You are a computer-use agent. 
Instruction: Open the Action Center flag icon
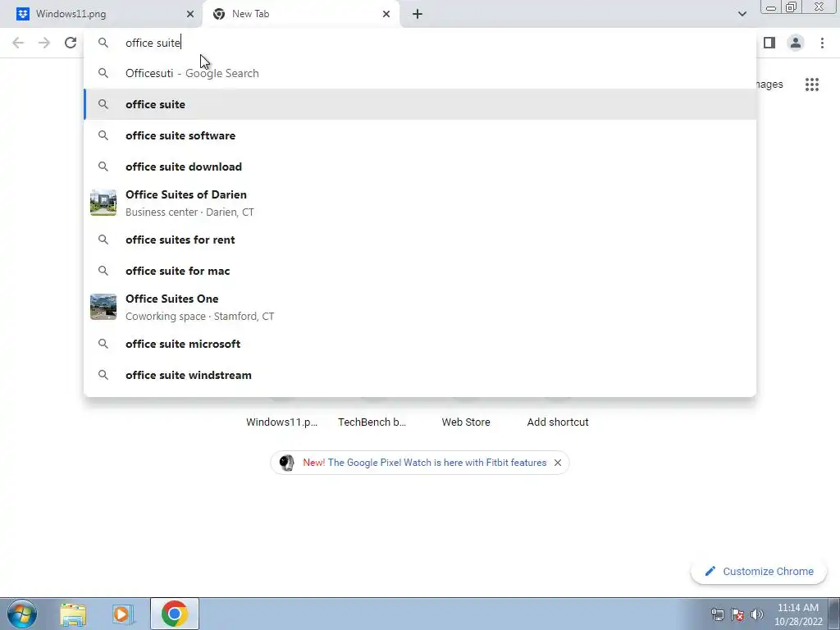coord(737,614)
